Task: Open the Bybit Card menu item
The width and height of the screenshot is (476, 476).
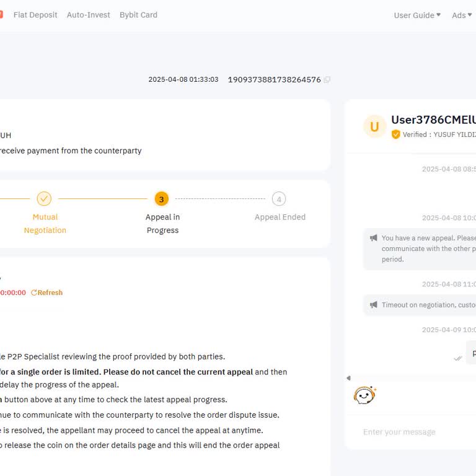Action: [138, 15]
